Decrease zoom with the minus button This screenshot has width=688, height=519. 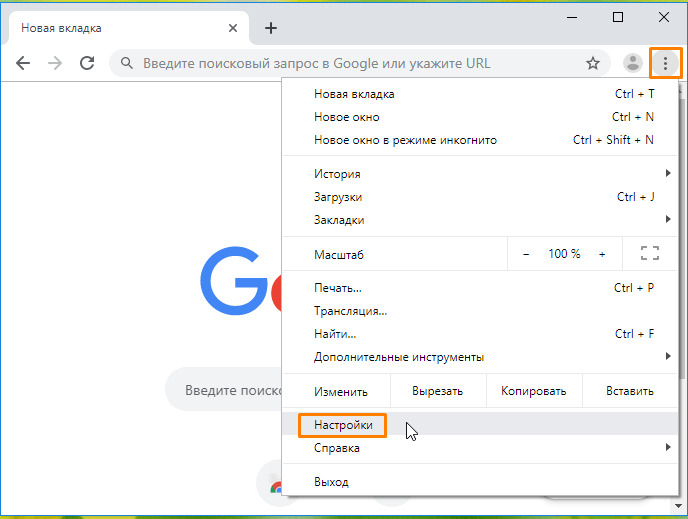click(x=526, y=254)
